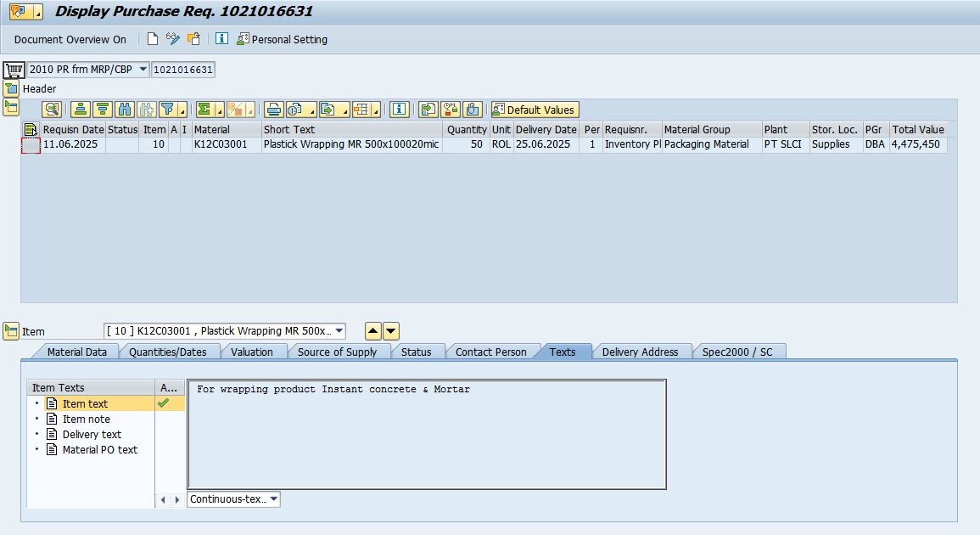Switch to the Valuation tab
Screen dimensions: 980x535
tap(252, 352)
